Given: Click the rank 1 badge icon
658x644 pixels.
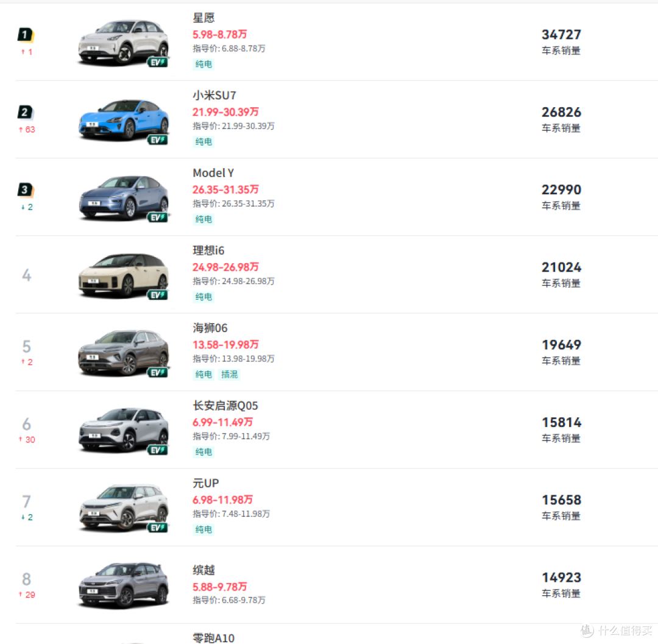Looking at the screenshot, I should 26,34.
